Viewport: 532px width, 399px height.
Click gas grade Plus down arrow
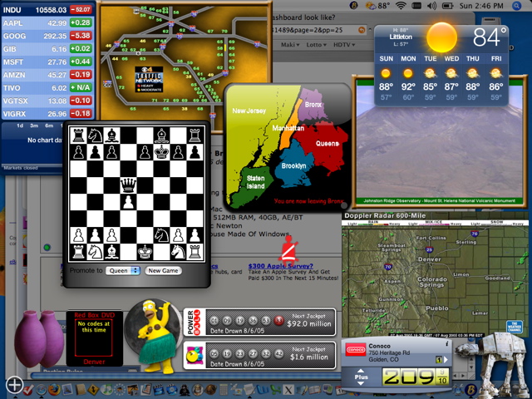click(361, 383)
